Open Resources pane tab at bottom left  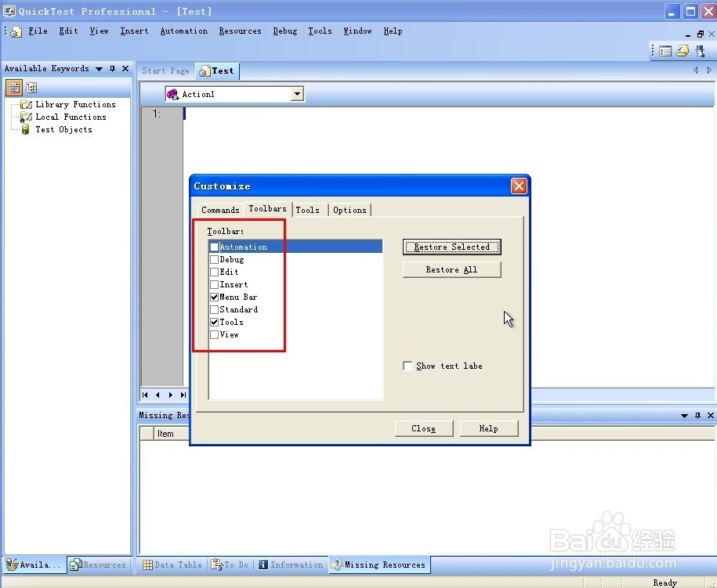pyautogui.click(x=98, y=565)
